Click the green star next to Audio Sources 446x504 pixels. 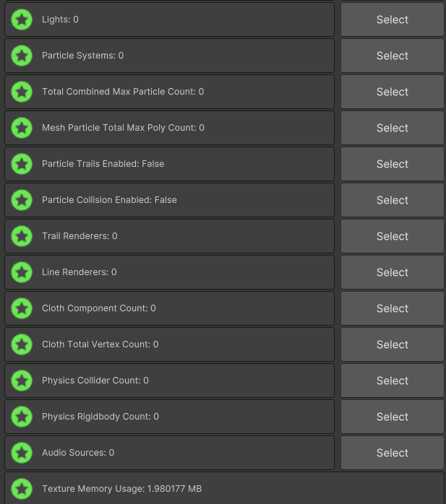pos(22,453)
